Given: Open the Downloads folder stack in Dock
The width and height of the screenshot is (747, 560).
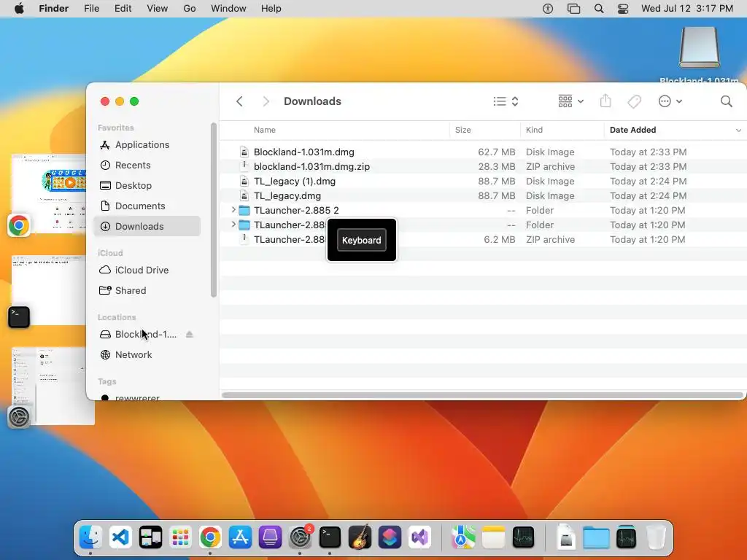Looking at the screenshot, I should coord(596,537).
